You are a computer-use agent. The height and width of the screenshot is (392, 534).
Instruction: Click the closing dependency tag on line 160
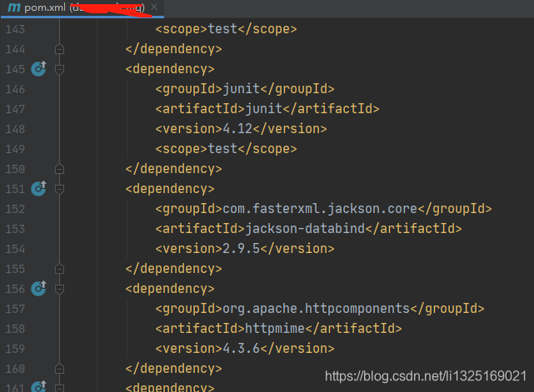click(173, 368)
